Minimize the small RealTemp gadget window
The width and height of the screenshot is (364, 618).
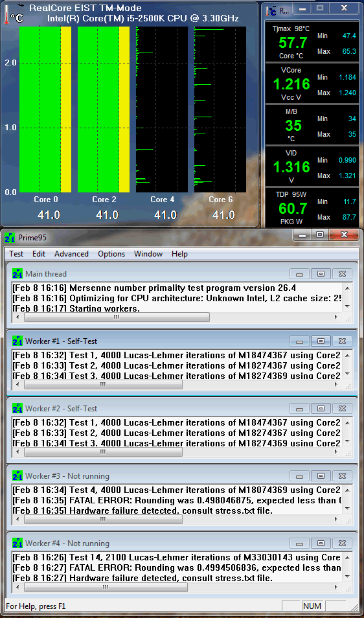click(302, 8)
